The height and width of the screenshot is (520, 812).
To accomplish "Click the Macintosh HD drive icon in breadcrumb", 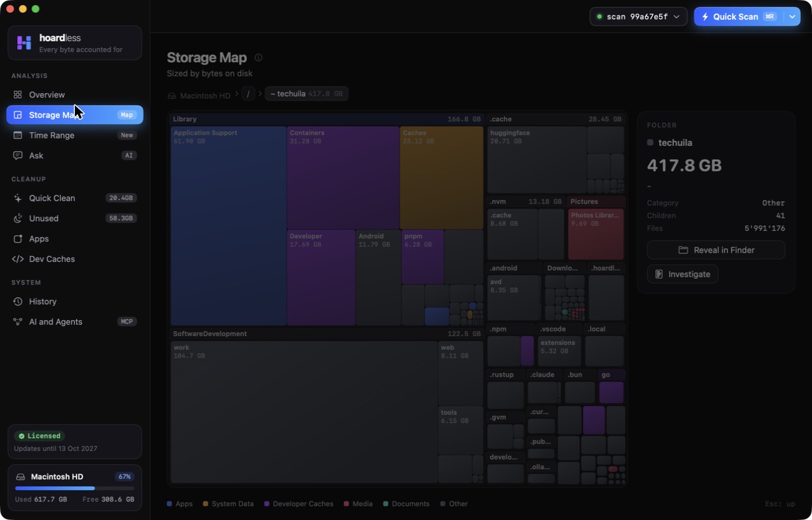I will coord(172,96).
